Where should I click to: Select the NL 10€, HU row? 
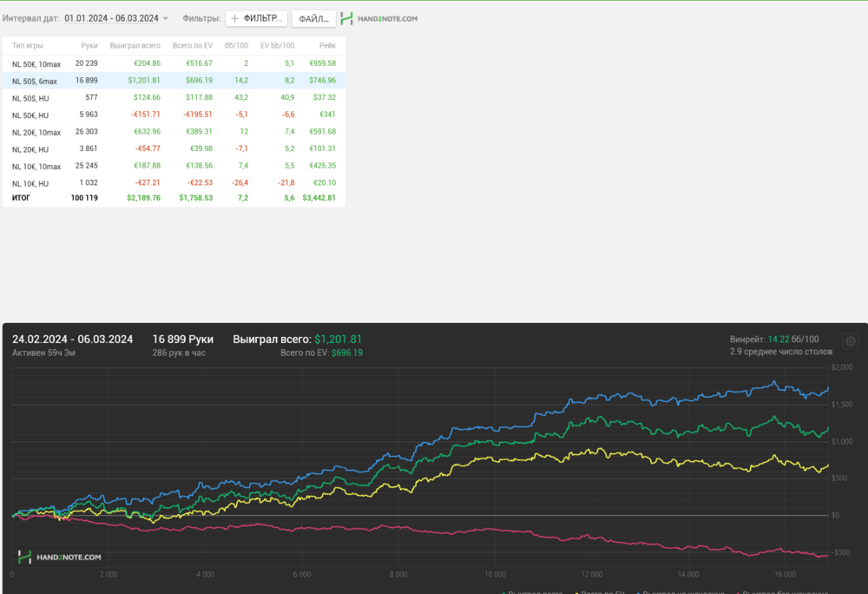pyautogui.click(x=174, y=183)
